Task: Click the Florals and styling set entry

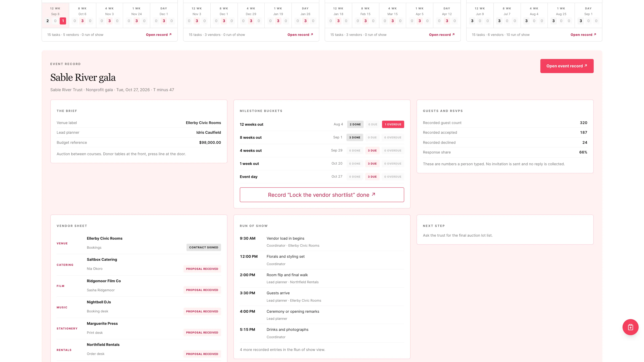Action: coord(322,260)
